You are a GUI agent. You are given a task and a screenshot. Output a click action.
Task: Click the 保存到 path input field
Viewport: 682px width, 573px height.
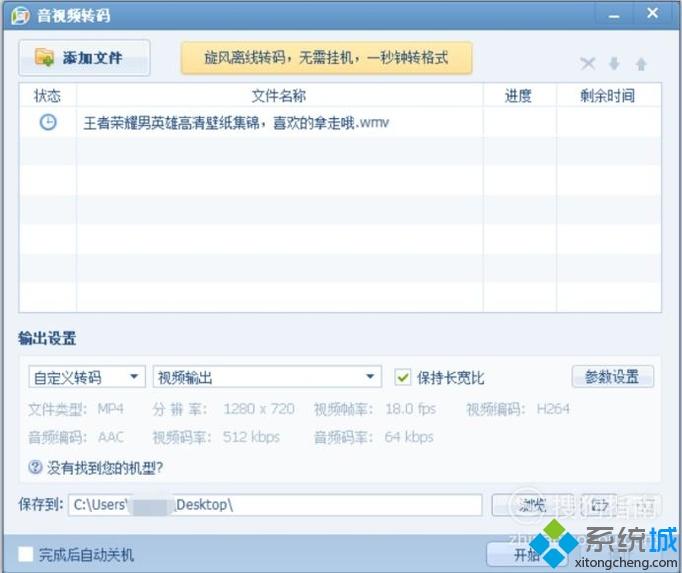point(275,505)
